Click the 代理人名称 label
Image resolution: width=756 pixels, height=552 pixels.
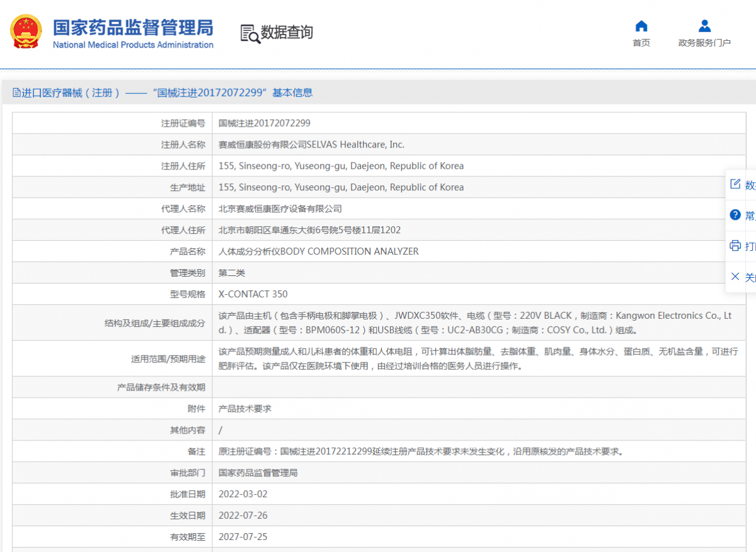(183, 209)
